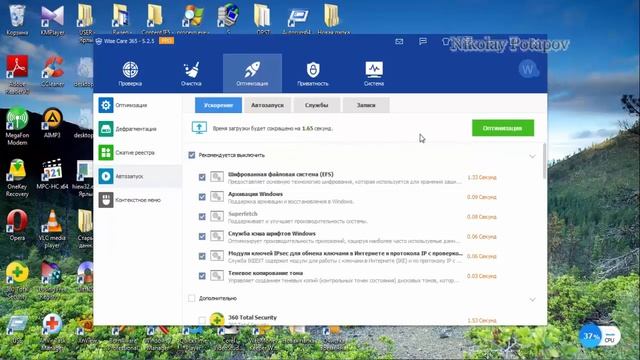Uncheck the Superfetch checkbox
The height and width of the screenshot is (360, 640).
click(x=202, y=217)
